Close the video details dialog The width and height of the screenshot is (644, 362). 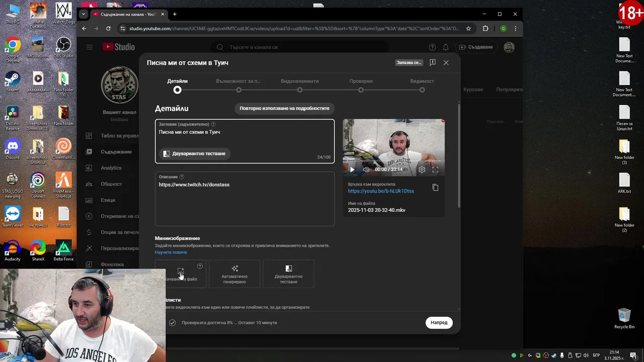click(x=446, y=62)
